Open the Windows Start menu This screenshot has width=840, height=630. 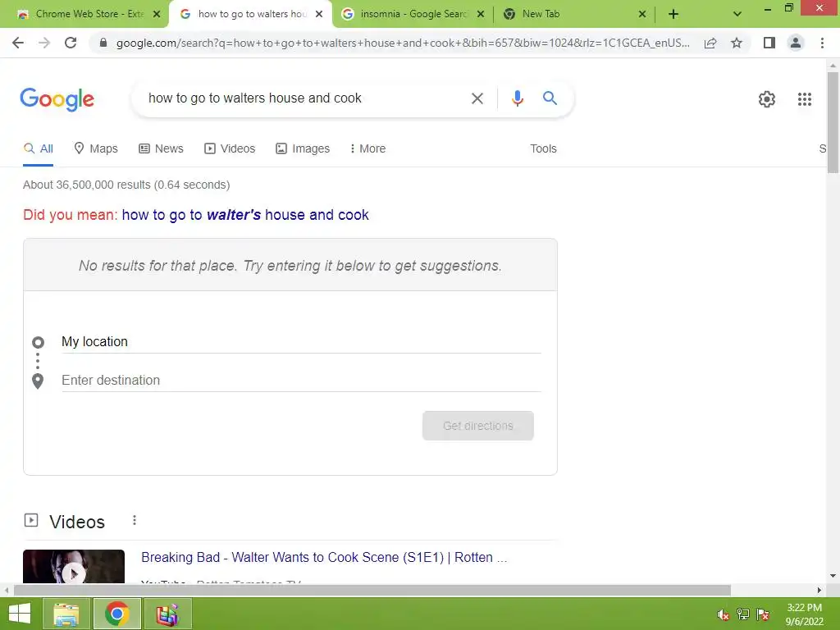point(20,614)
